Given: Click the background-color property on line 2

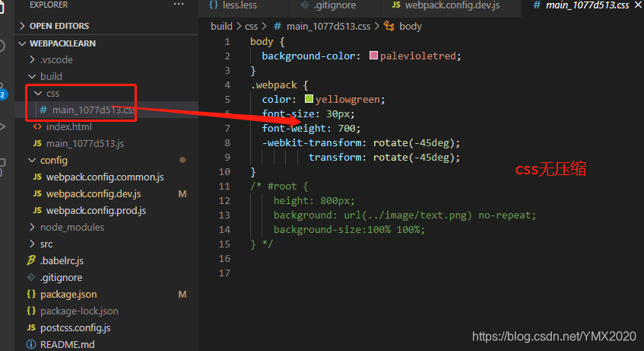Looking at the screenshot, I should (x=309, y=56).
